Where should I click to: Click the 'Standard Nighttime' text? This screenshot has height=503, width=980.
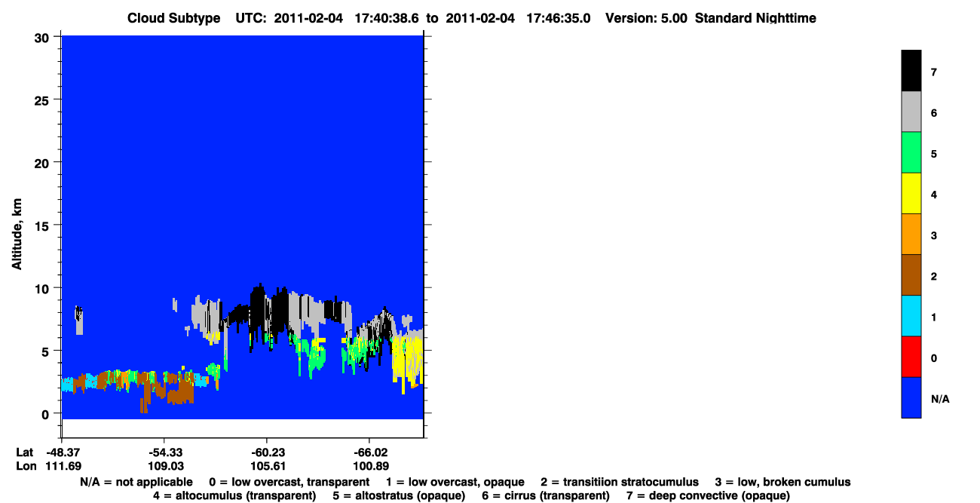(755, 18)
